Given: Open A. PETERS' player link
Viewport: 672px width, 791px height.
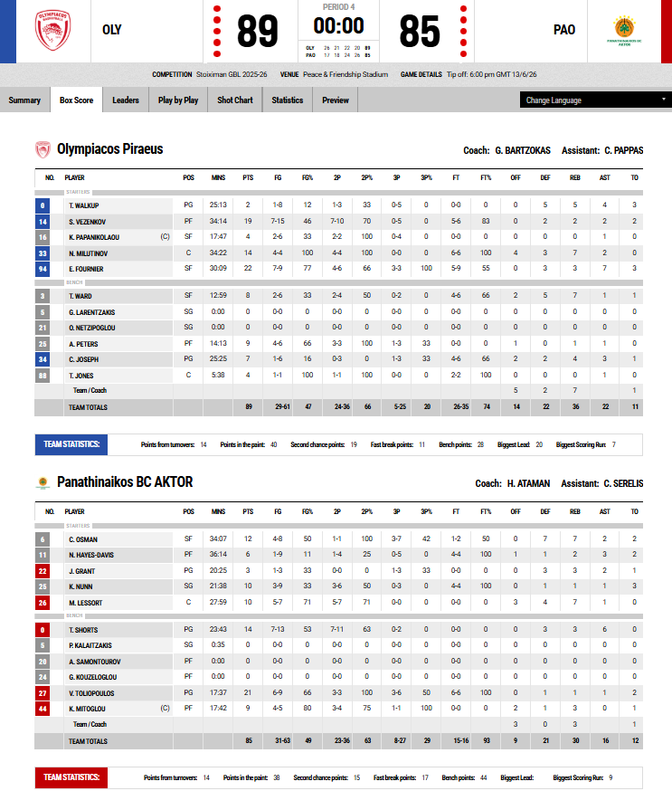Looking at the screenshot, I should (x=83, y=344).
